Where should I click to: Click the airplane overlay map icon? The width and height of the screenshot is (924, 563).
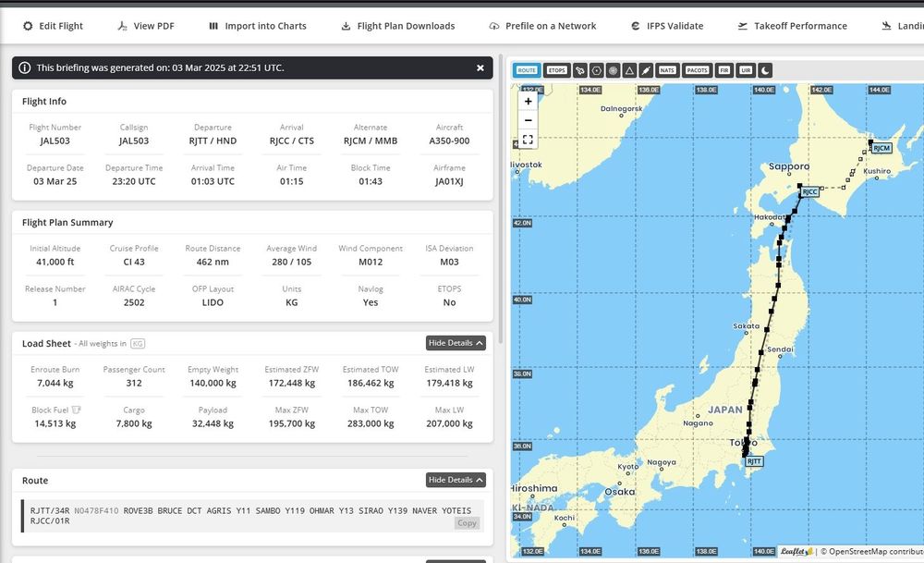pyautogui.click(x=646, y=70)
